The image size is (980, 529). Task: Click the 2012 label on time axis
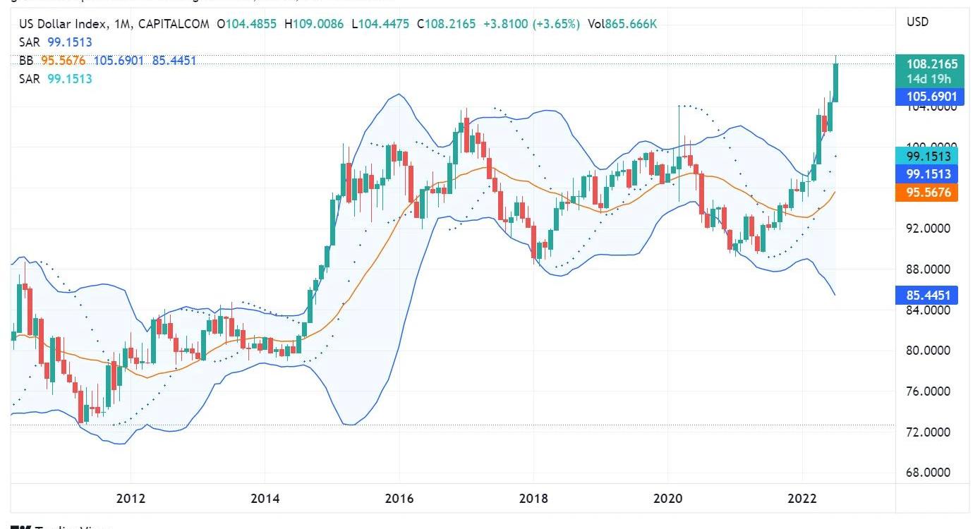[131, 499]
